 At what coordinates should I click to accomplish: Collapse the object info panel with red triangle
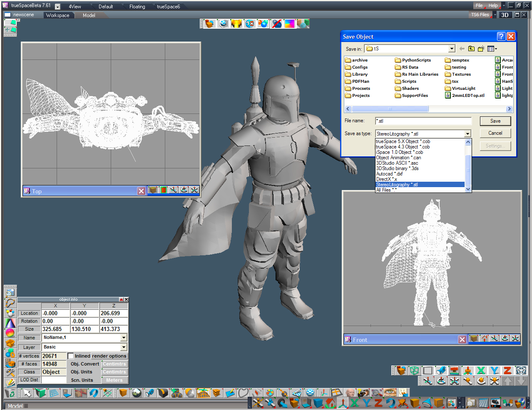(121, 299)
